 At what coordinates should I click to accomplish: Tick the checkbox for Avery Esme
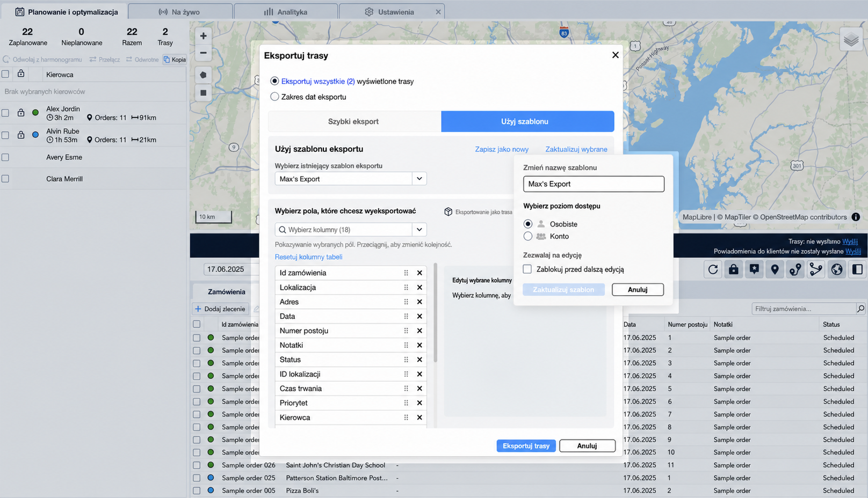[5, 157]
